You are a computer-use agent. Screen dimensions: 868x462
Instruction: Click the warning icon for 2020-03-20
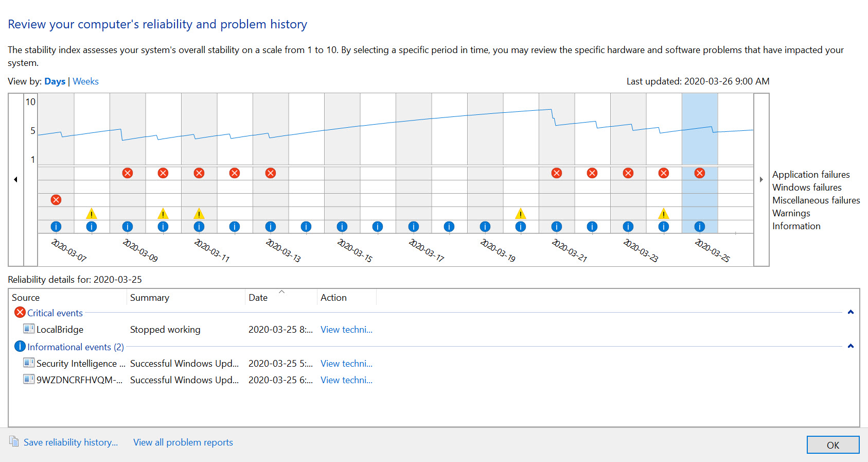click(x=521, y=214)
